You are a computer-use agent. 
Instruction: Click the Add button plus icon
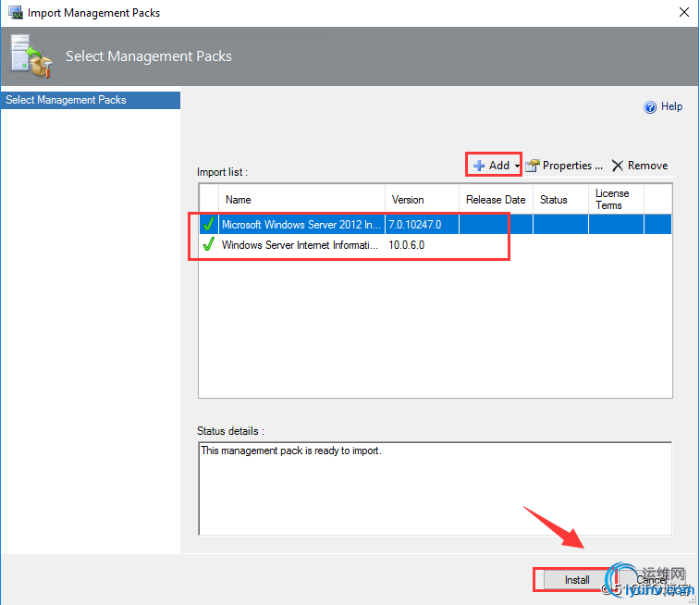479,166
